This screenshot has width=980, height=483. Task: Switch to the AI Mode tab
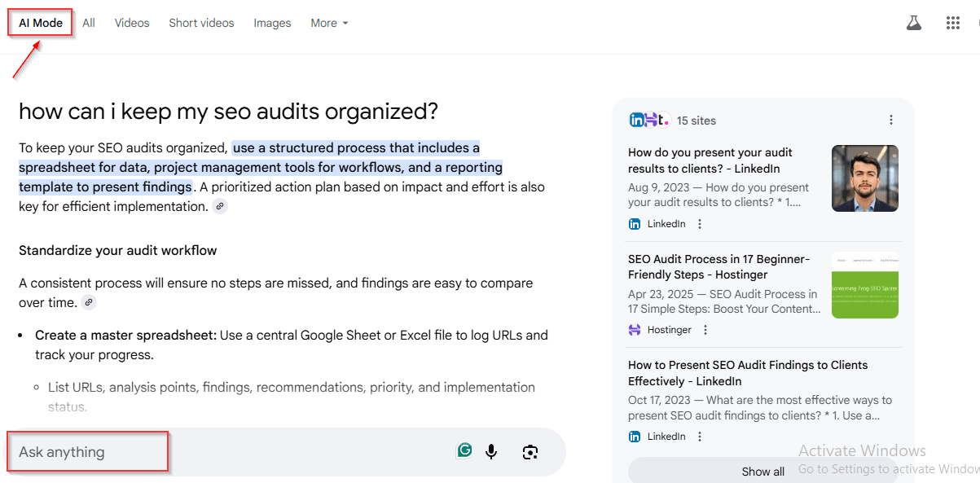pyautogui.click(x=41, y=23)
